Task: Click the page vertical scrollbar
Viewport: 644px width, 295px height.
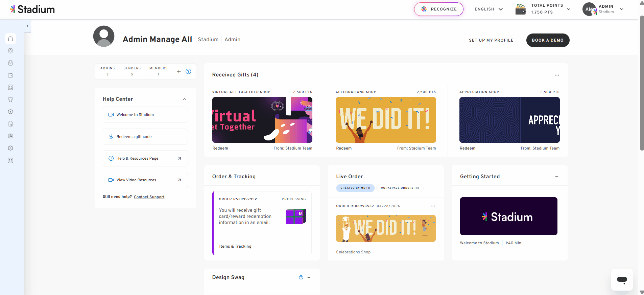Action: coord(642,83)
